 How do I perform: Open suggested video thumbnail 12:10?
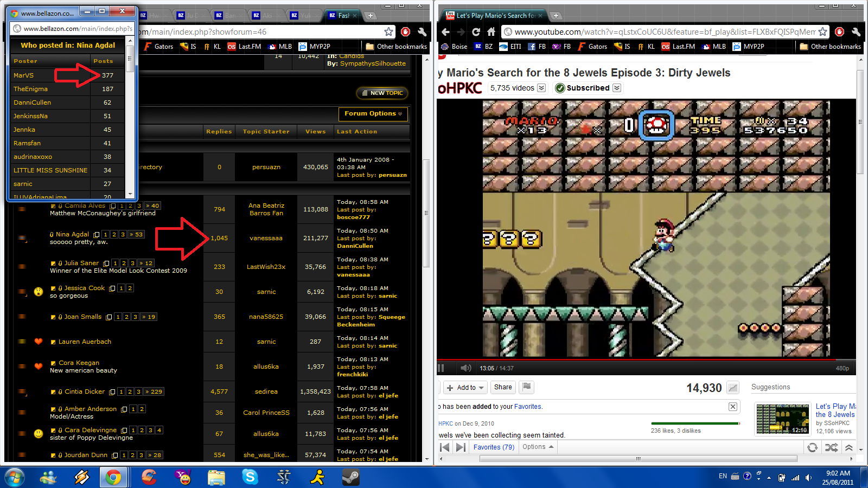pyautogui.click(x=783, y=419)
